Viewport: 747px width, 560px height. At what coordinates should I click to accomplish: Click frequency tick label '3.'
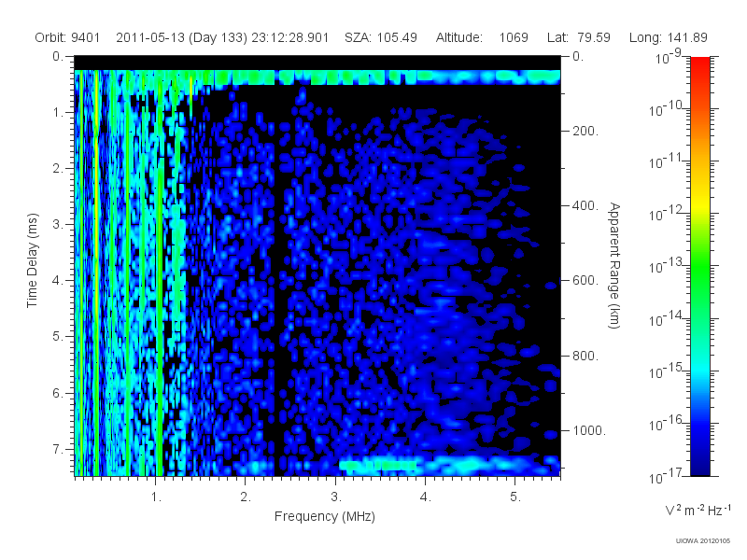[x=336, y=497]
